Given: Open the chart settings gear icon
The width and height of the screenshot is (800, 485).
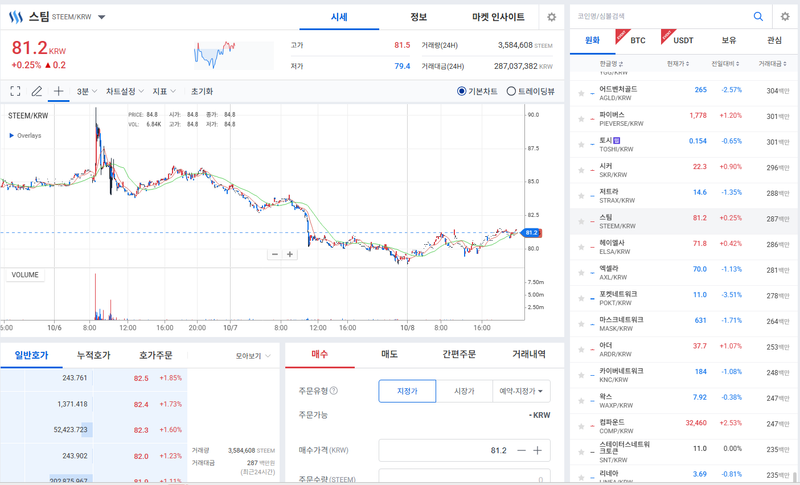Looking at the screenshot, I should click(552, 17).
